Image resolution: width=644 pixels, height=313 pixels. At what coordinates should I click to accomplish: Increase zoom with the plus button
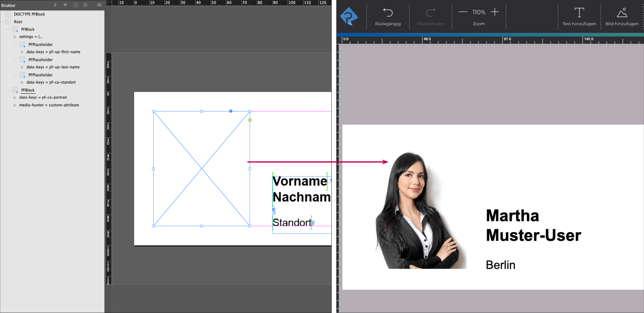click(495, 12)
